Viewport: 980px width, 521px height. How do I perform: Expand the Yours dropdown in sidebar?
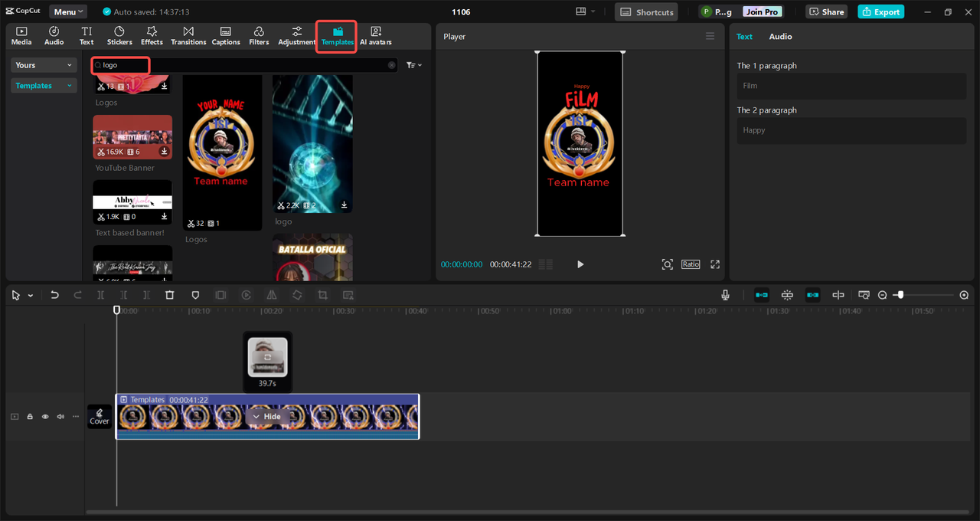44,65
